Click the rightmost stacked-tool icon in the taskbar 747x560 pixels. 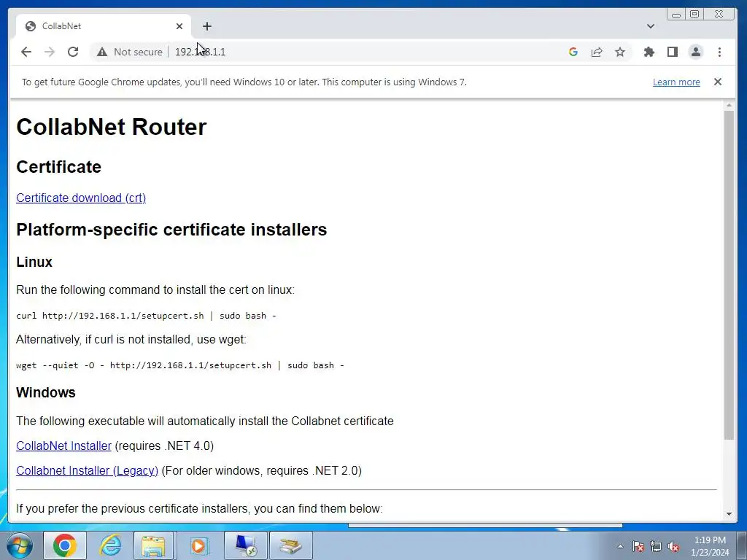coord(290,545)
